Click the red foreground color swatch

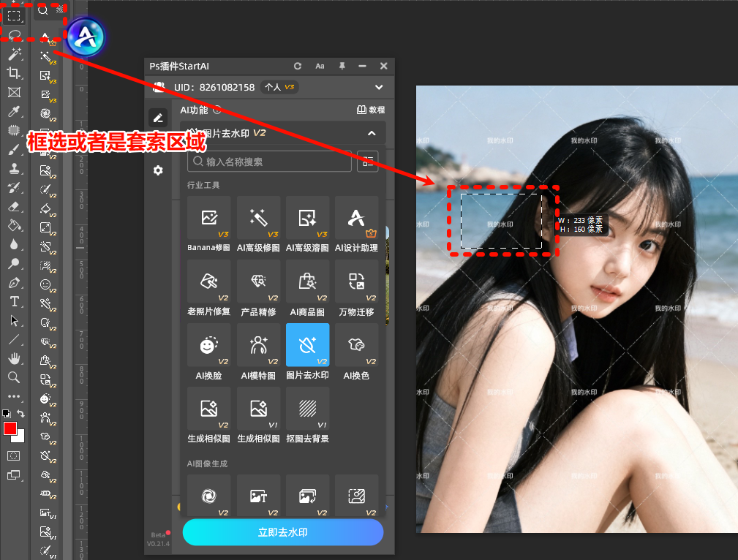coord(10,428)
